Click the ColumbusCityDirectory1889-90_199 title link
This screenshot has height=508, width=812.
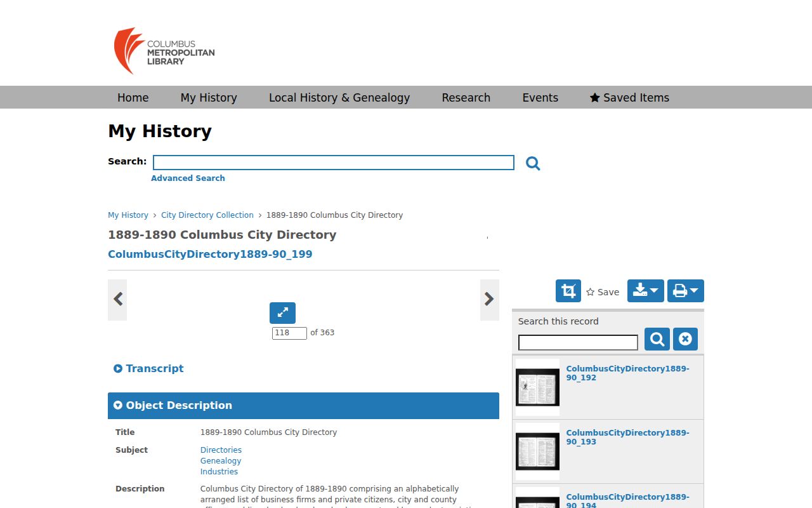[210, 255]
